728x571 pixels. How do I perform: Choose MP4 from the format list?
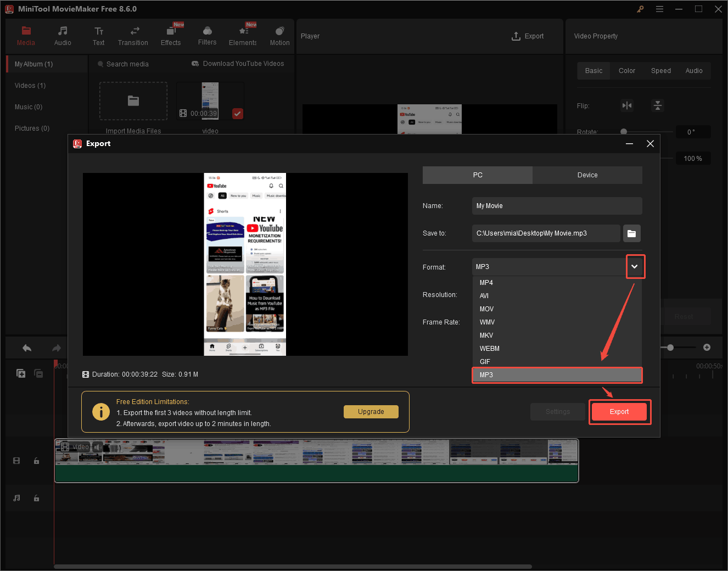click(x=557, y=283)
